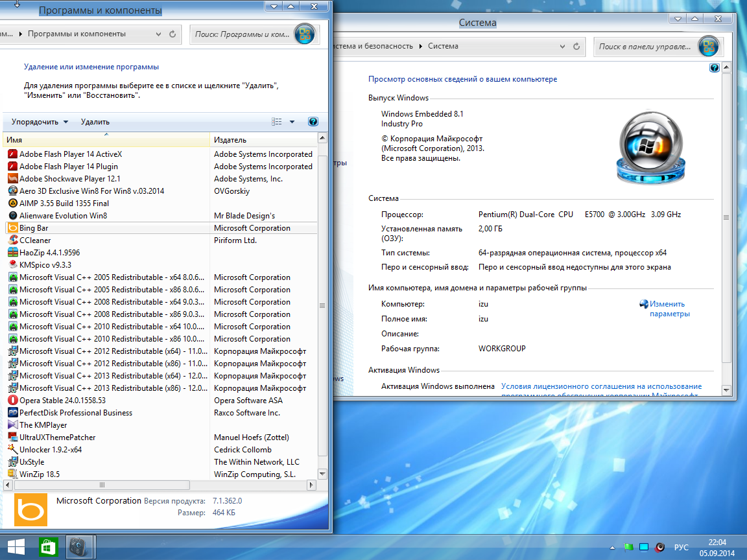
Task: Click the CCleaner program icon
Action: coord(13,240)
